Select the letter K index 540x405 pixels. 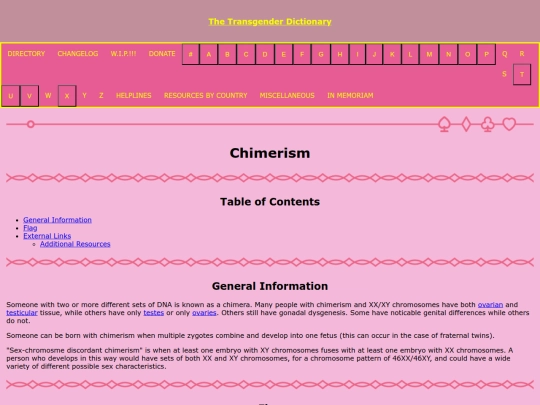[x=392, y=54]
